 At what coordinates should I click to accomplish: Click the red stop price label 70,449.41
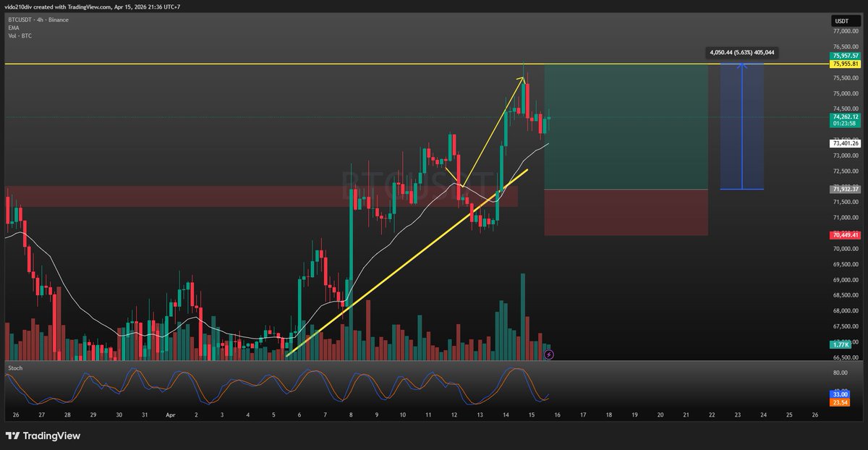point(846,235)
